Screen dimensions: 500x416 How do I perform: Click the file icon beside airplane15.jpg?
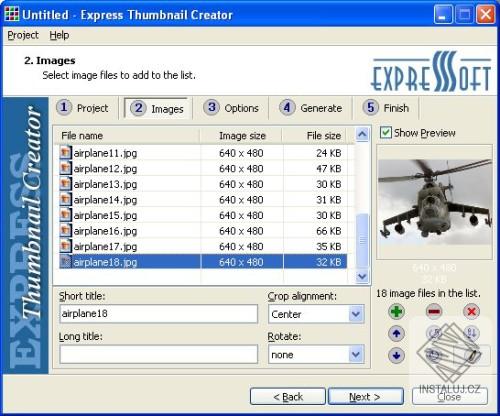(x=65, y=215)
